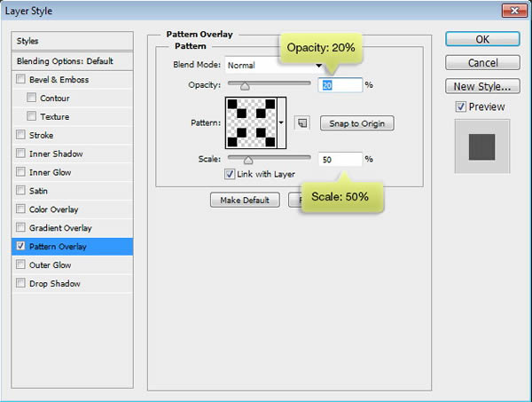Toggle the Link with Layer checkbox

pyautogui.click(x=230, y=174)
